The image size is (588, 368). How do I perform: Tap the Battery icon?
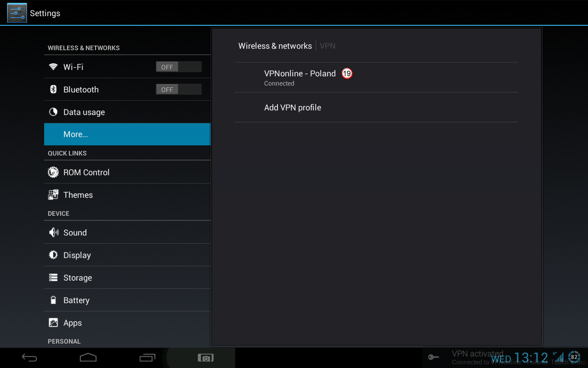(53, 300)
